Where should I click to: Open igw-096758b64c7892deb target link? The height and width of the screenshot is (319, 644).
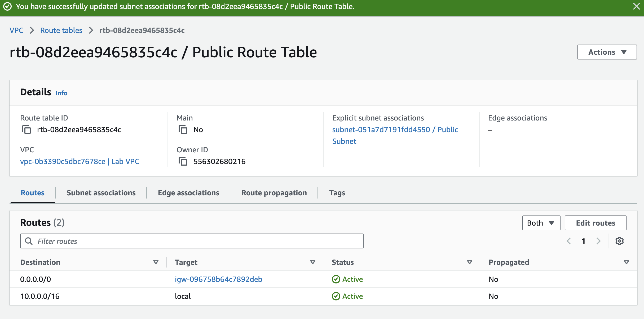tap(218, 279)
